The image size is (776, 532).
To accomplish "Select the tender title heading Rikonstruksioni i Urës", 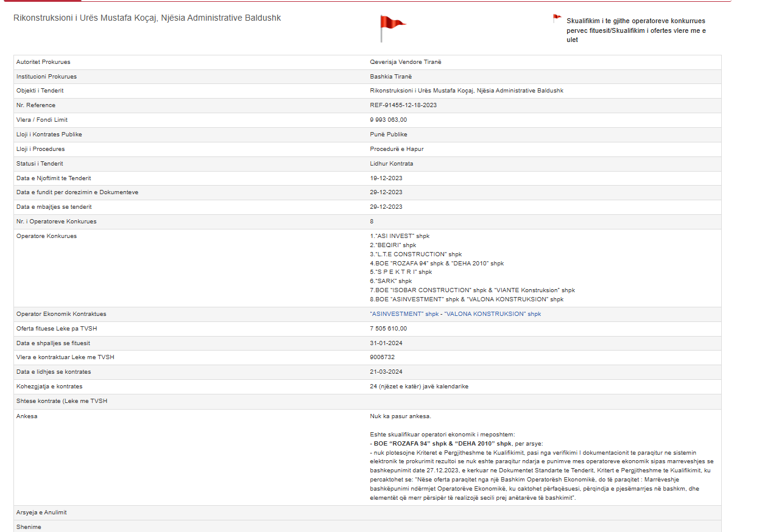I will [147, 18].
